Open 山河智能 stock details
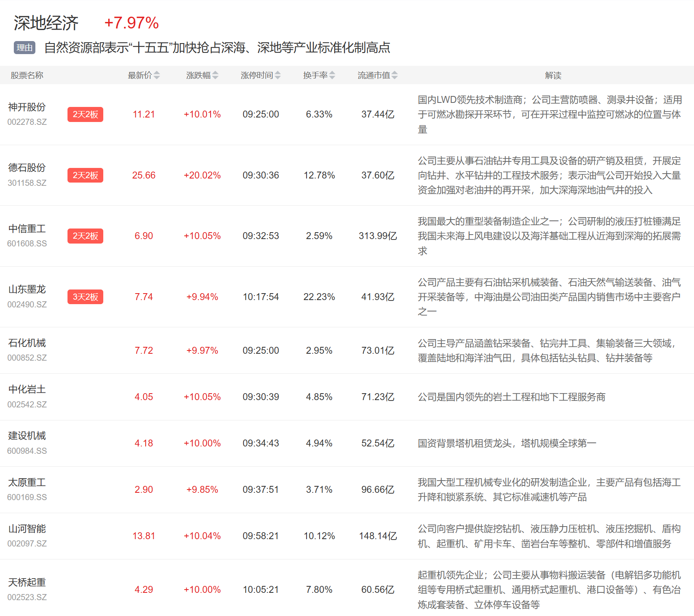The height and width of the screenshot is (616, 694). point(27,529)
